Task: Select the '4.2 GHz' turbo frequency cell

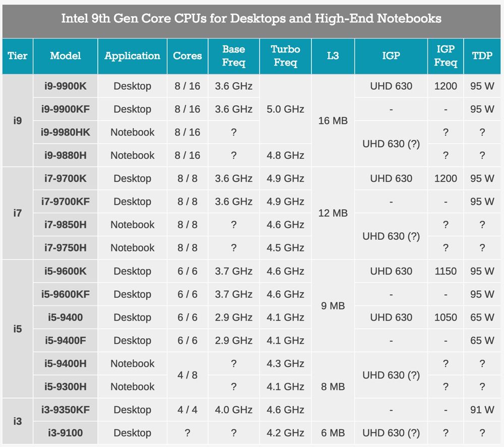Action: (x=285, y=433)
